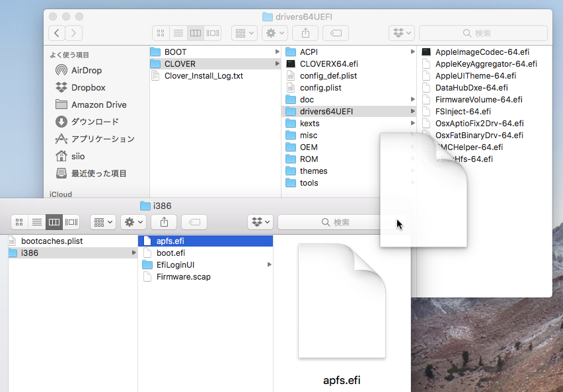The image size is (563, 392).
Task: Switch i386 window to column view
Action: [54, 222]
